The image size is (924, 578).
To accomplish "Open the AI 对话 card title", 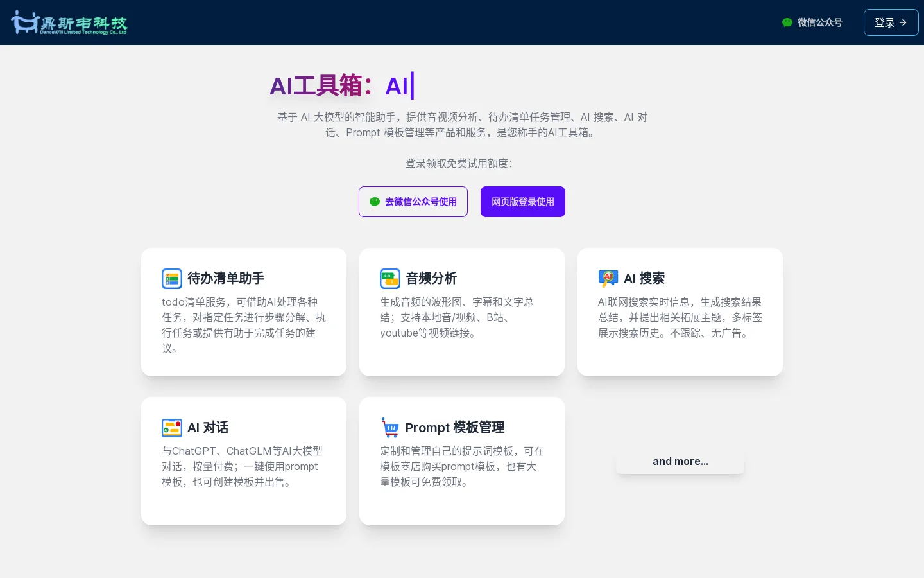I will tap(208, 427).
